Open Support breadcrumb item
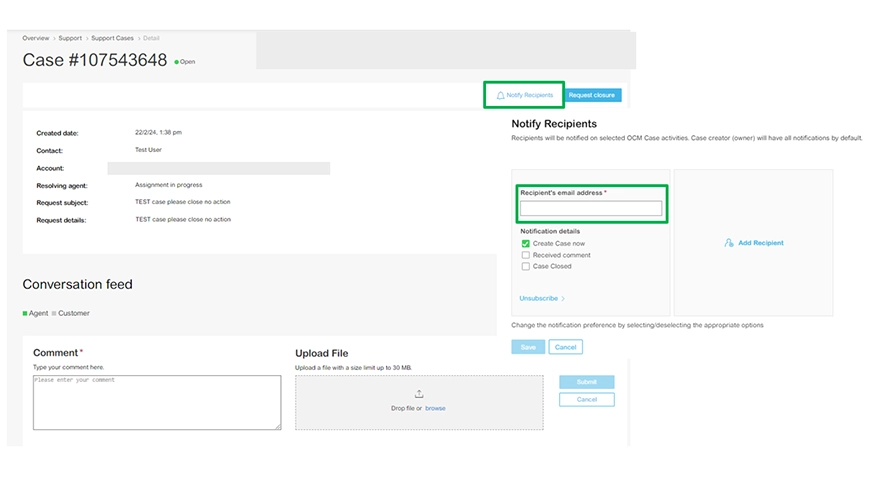 [x=70, y=38]
